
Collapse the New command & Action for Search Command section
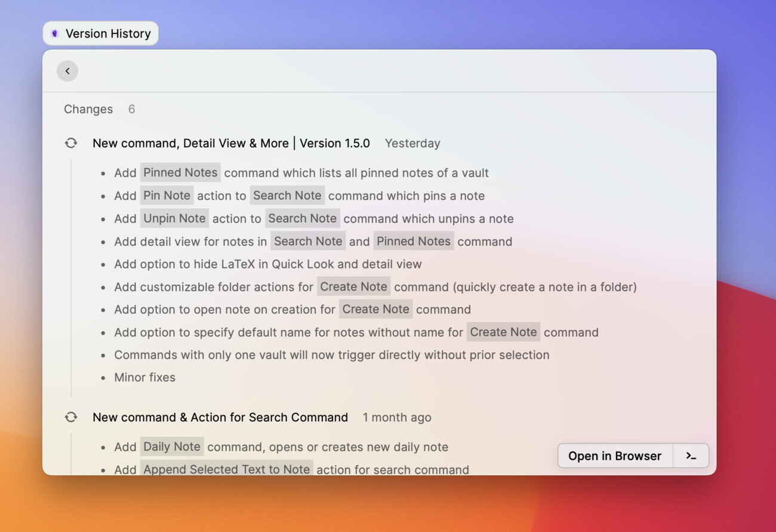(220, 417)
